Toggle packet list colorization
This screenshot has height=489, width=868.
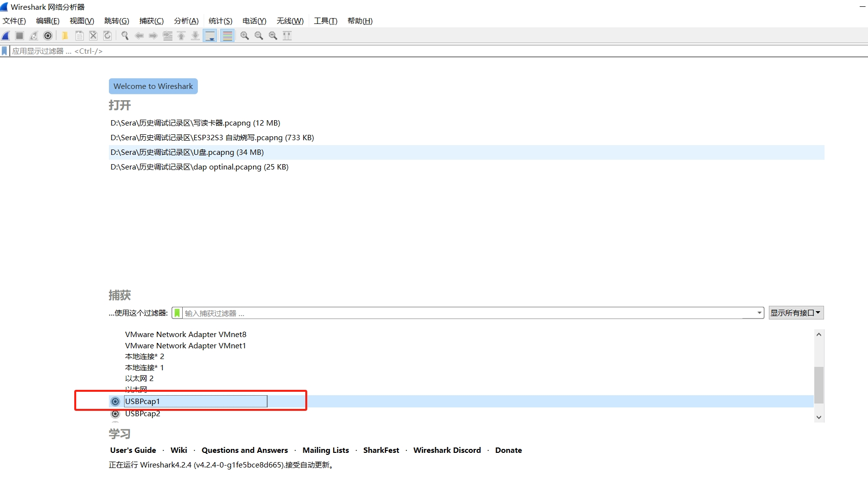click(x=227, y=36)
